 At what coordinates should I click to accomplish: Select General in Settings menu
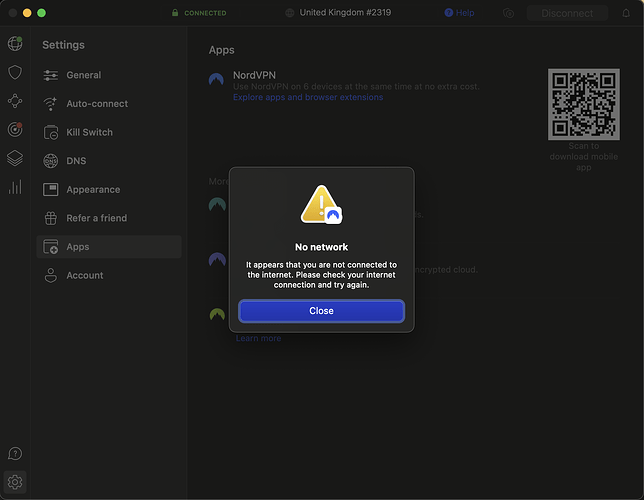(109, 75)
